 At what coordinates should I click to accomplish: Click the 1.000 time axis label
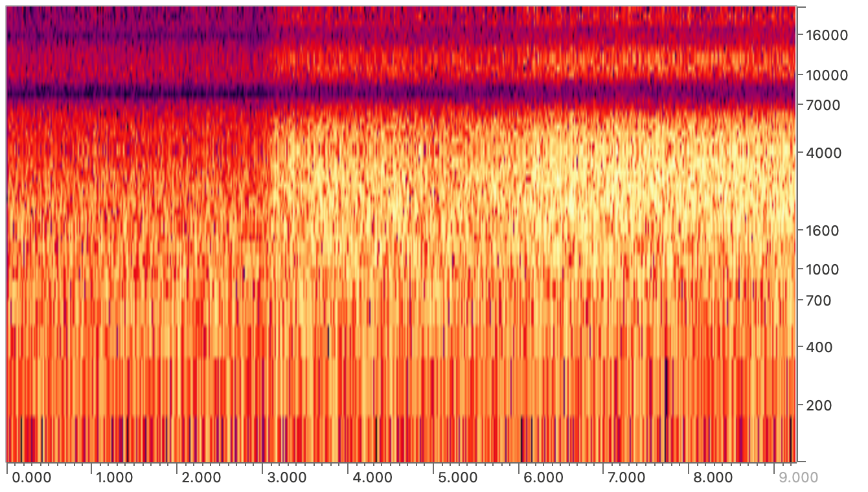tap(115, 478)
